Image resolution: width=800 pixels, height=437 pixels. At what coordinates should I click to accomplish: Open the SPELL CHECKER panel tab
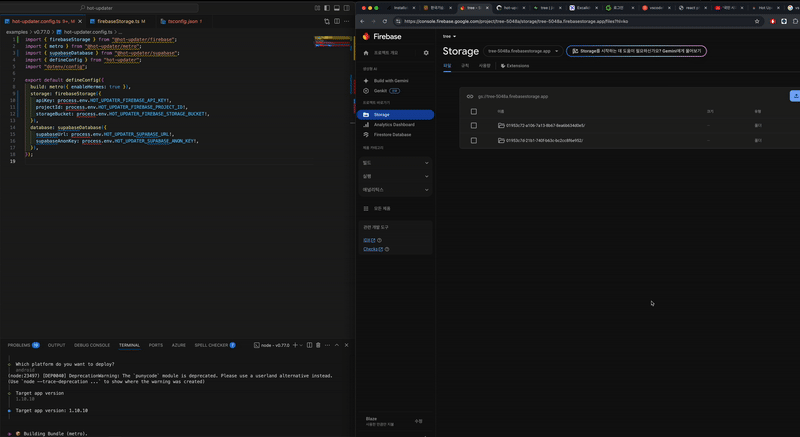coord(215,345)
